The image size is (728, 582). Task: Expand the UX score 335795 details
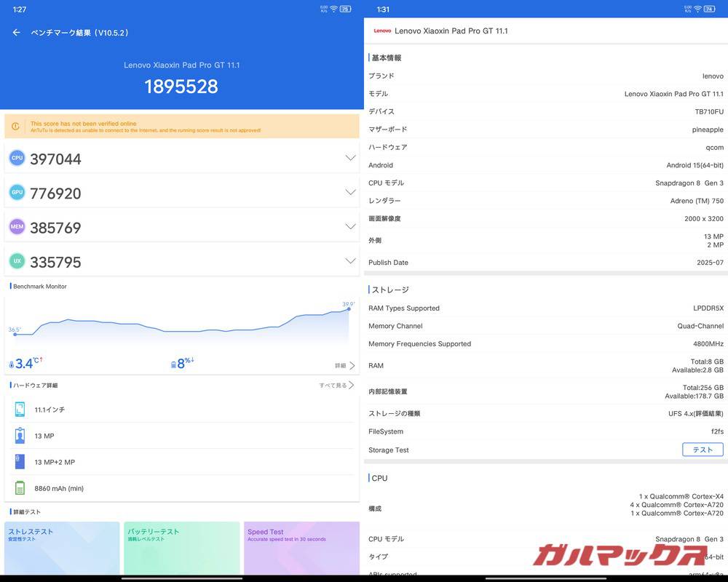pos(351,261)
